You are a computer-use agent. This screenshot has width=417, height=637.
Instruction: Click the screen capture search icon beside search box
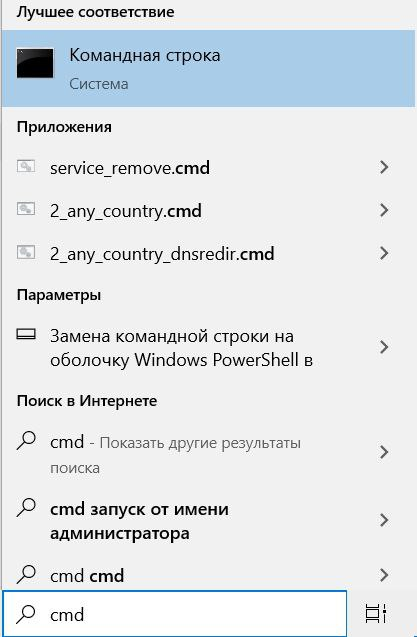[x=375, y=613]
